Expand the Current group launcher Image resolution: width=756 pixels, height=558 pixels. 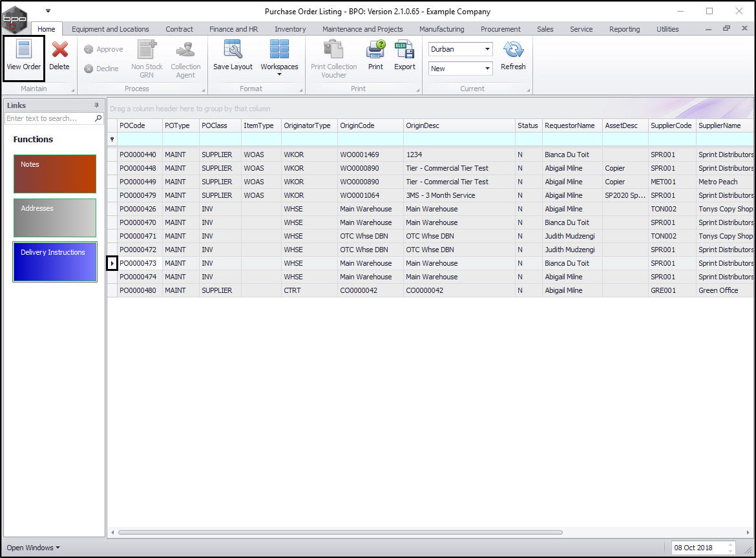coord(529,90)
